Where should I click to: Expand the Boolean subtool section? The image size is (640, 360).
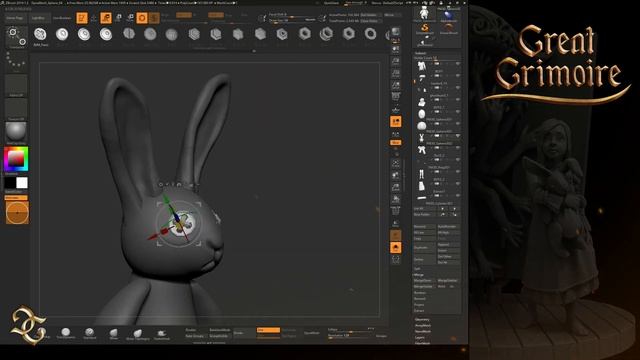point(420,293)
